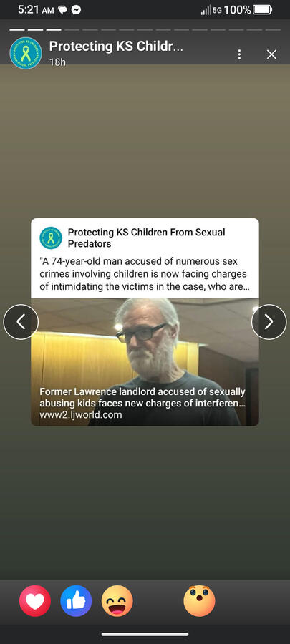The width and height of the screenshot is (290, 644).
Task: Open the three-dot story options menu
Action: pos(239,54)
